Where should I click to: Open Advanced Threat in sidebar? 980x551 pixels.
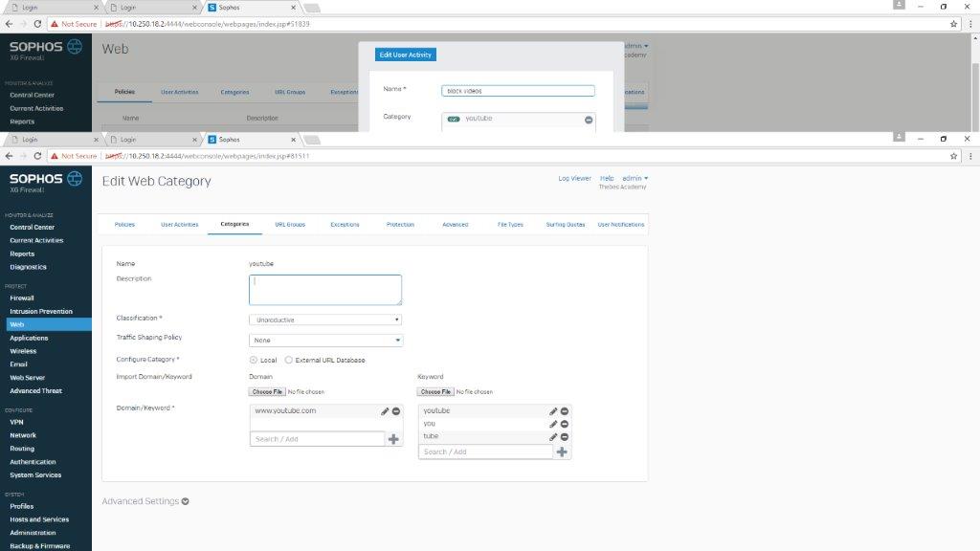click(35, 390)
